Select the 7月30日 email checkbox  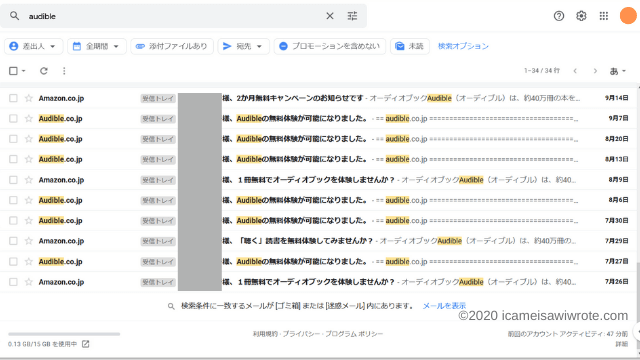pos(13,220)
